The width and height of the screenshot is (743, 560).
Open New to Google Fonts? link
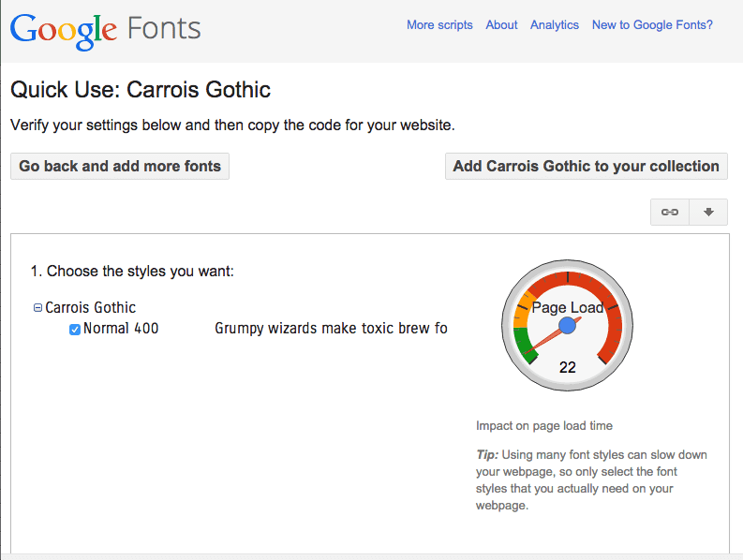(x=652, y=24)
